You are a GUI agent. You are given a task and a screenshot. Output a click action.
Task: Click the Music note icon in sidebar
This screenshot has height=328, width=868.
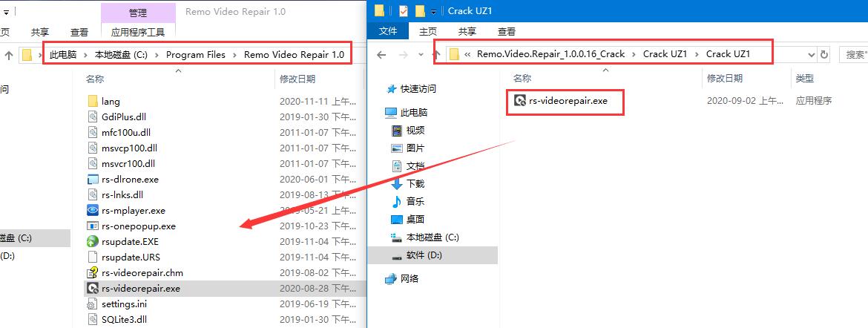(396, 201)
